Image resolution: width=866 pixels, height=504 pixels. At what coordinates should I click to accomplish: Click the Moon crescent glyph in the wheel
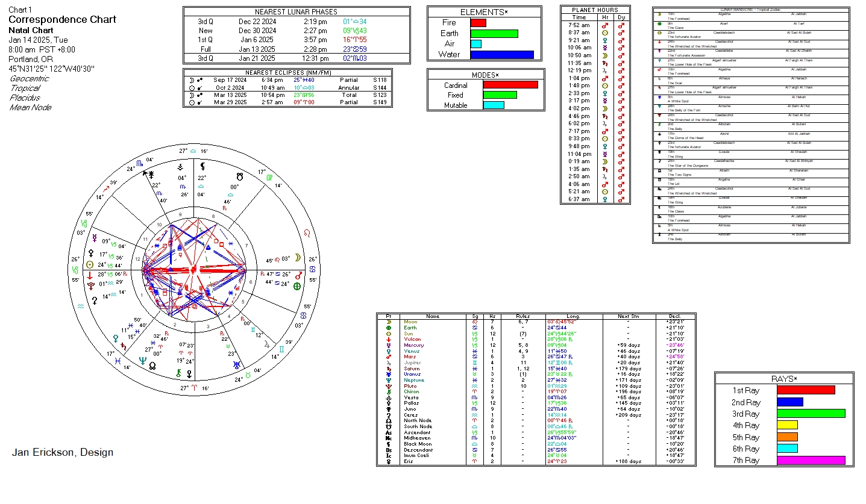click(297, 258)
